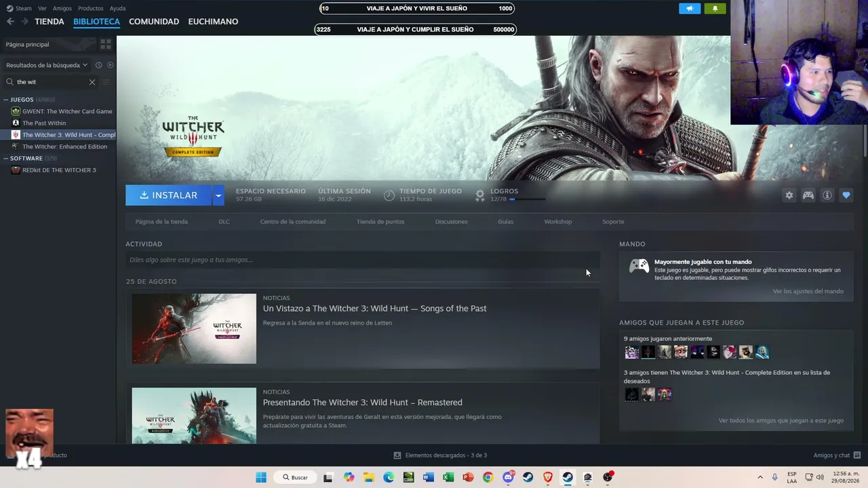Open Task View on the taskbar
The width and height of the screenshot is (868, 488).
[x=328, y=477]
